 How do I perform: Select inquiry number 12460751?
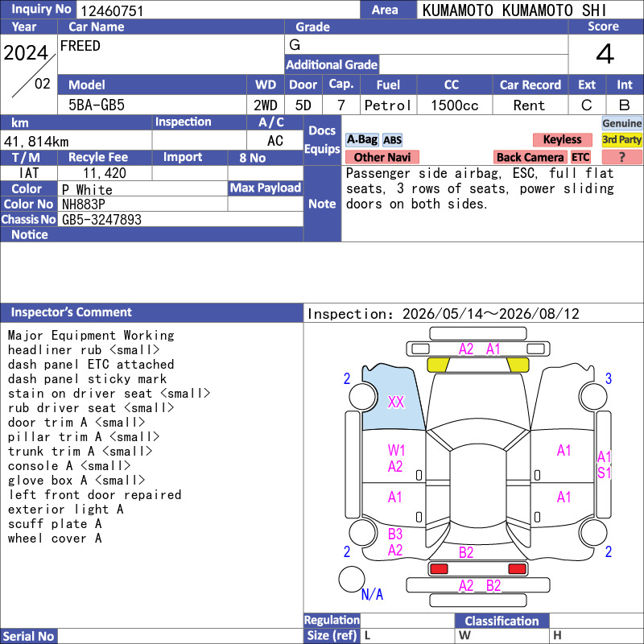tap(112, 10)
